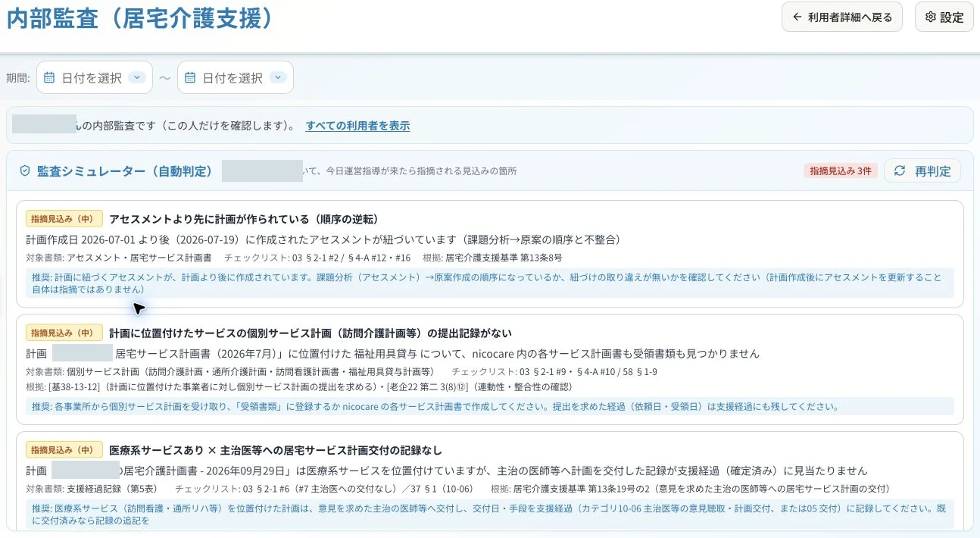Viewport: 980px width, 538px height.
Task: Click the gear icon in 設定
Action: click(931, 17)
